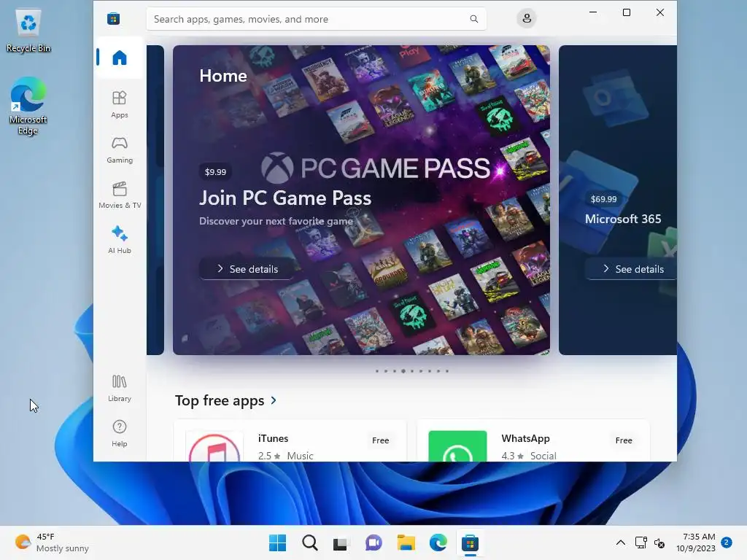Select the highlighted fourth carousel dot

403,371
